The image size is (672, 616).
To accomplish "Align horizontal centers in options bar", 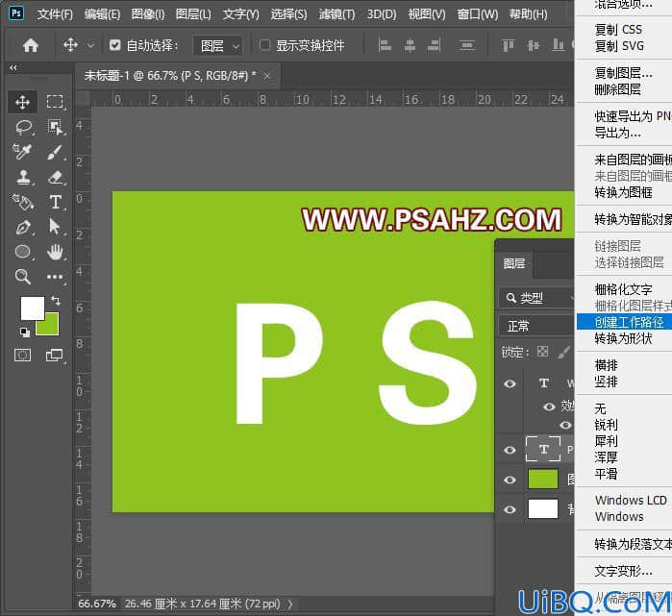I will [x=410, y=45].
